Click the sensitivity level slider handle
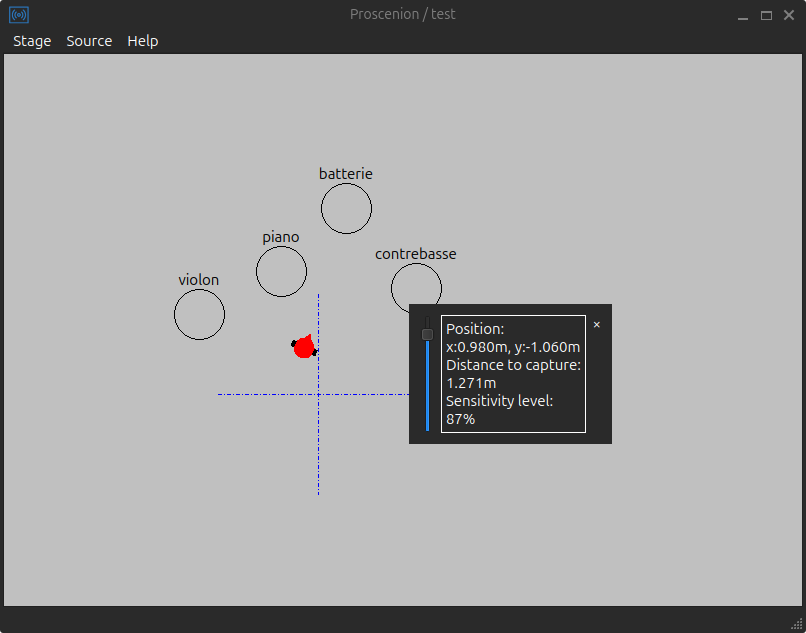Screen dimensions: 806x633 pos(427,335)
